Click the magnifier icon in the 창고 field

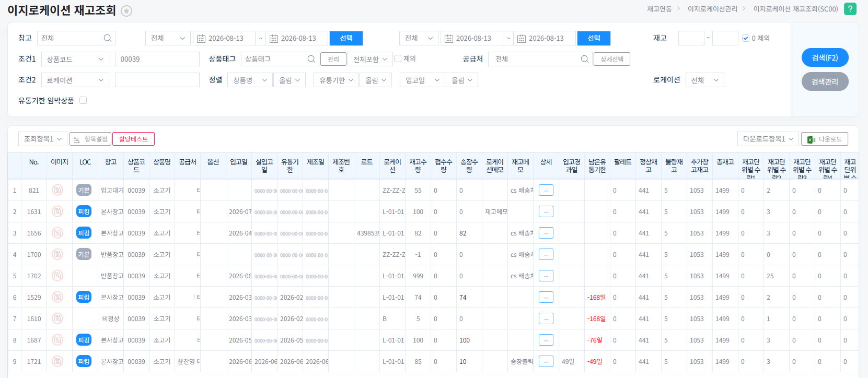tap(107, 38)
